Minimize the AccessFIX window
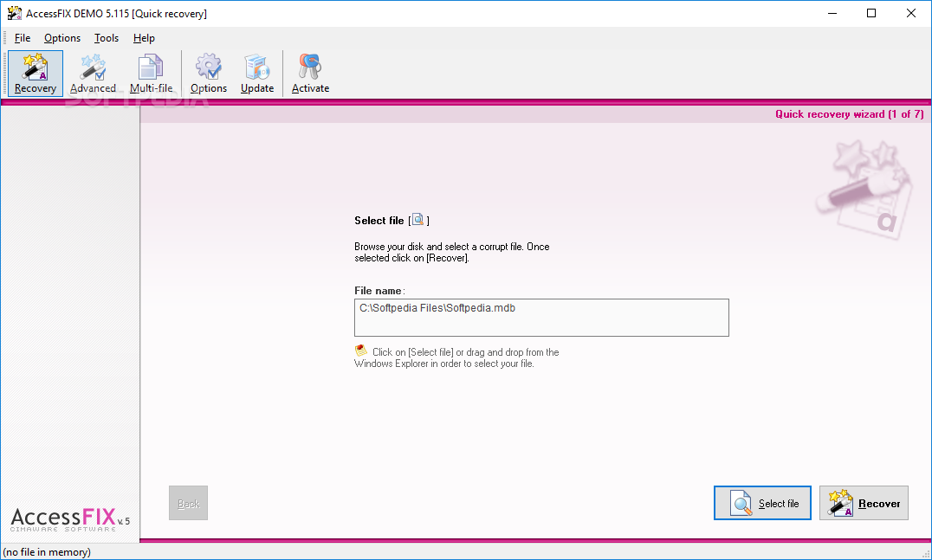The width and height of the screenshot is (932, 560). tap(832, 13)
